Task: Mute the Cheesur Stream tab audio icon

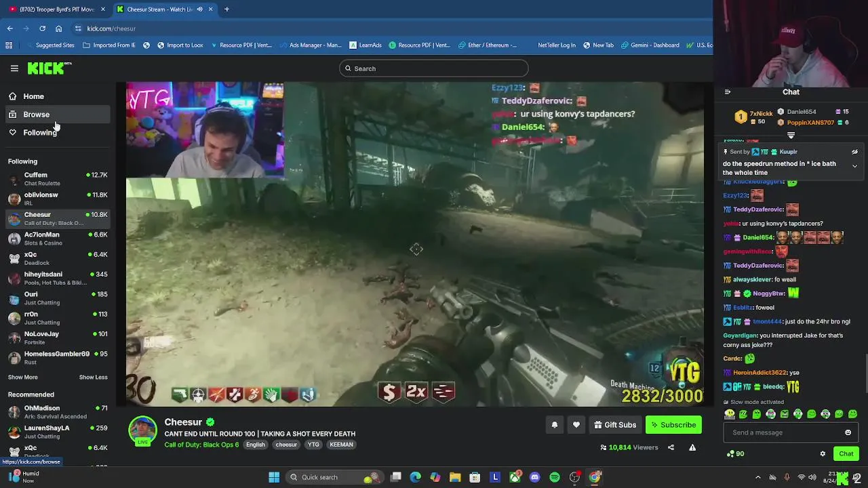Action: click(199, 9)
